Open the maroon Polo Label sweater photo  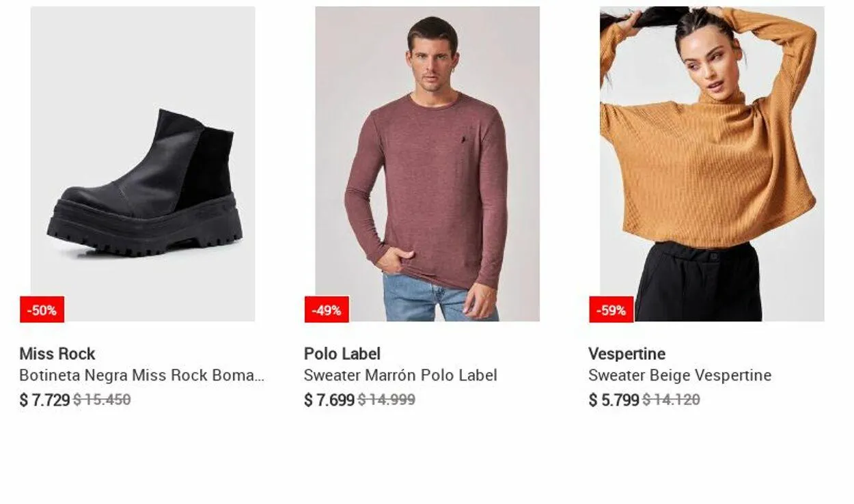pyautogui.click(x=427, y=164)
